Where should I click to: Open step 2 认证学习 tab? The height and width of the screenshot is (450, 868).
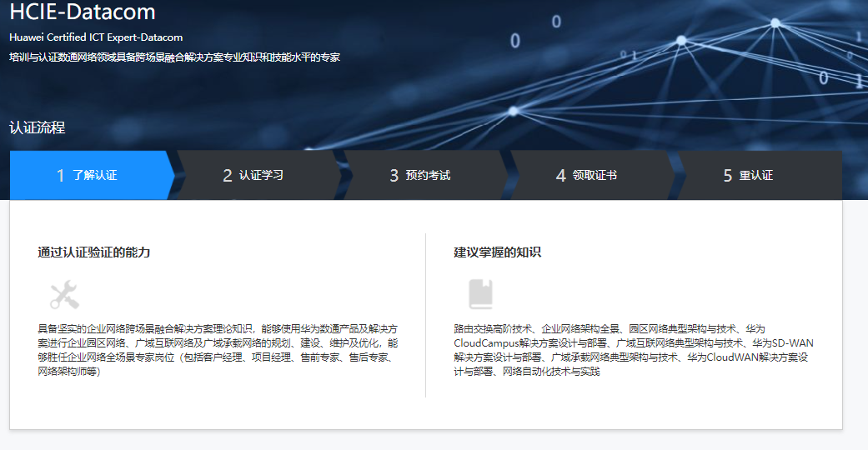(x=259, y=175)
